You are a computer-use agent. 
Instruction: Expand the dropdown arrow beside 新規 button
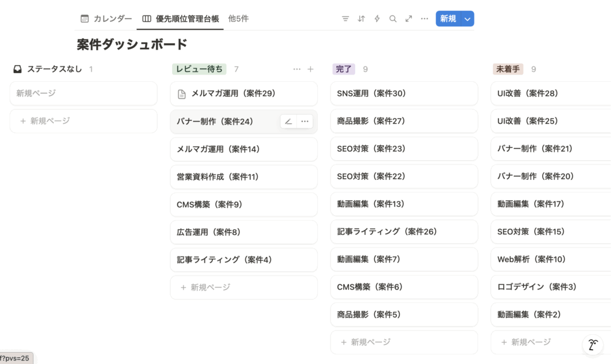pyautogui.click(x=467, y=19)
